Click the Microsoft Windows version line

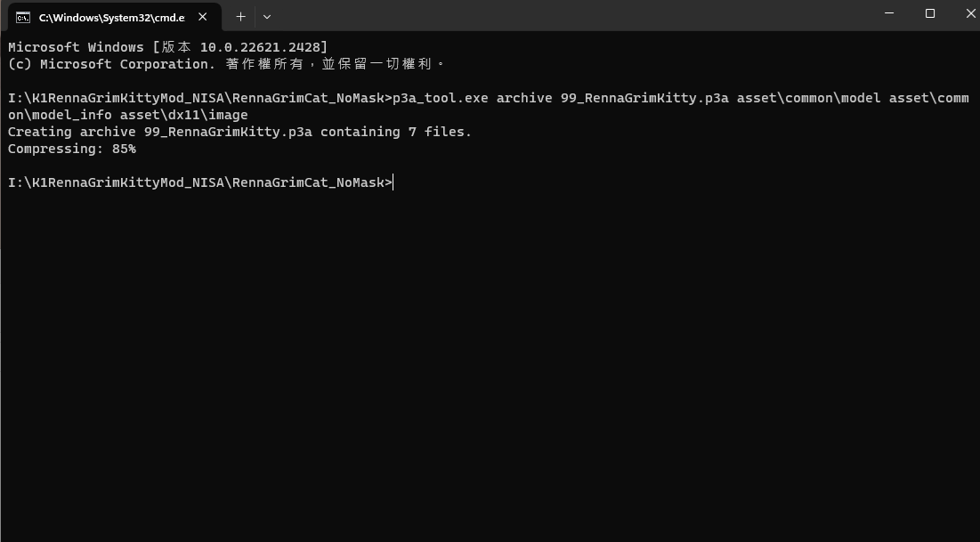click(167, 47)
